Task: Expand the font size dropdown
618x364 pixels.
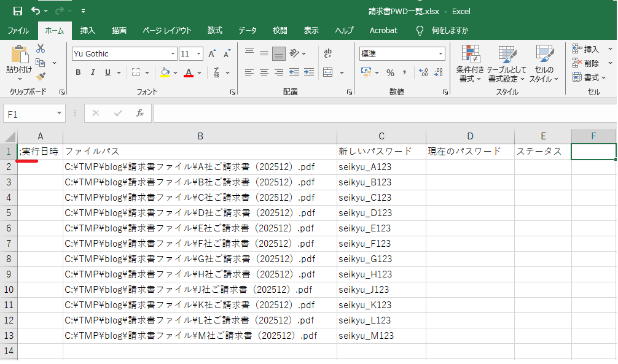Action: coord(200,54)
